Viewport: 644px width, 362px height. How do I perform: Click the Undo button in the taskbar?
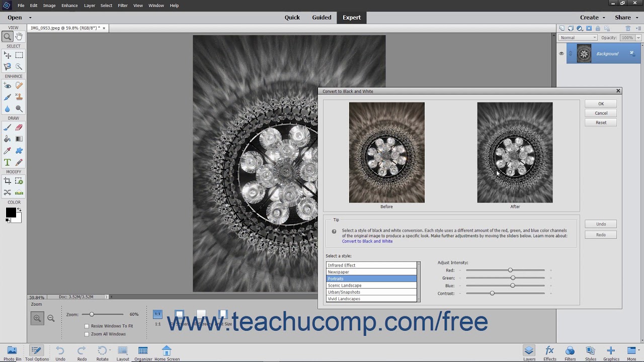tap(60, 353)
